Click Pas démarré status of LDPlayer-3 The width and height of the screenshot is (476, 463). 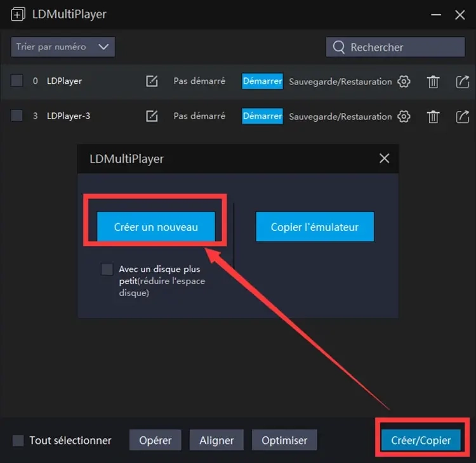199,116
